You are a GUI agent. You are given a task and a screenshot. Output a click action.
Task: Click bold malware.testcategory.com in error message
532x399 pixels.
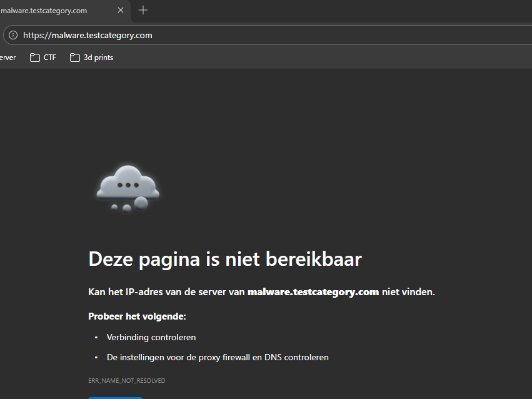313,291
